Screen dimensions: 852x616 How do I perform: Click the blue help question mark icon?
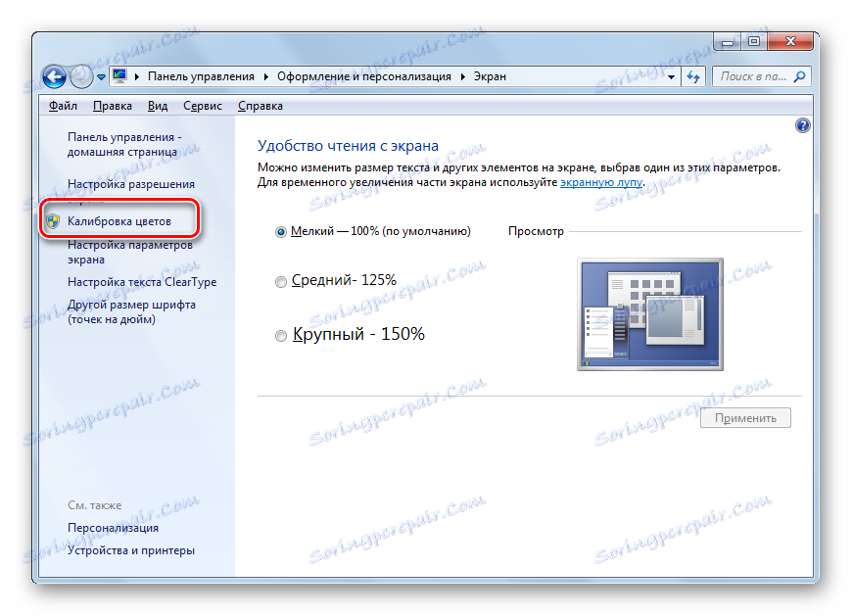pos(803,125)
